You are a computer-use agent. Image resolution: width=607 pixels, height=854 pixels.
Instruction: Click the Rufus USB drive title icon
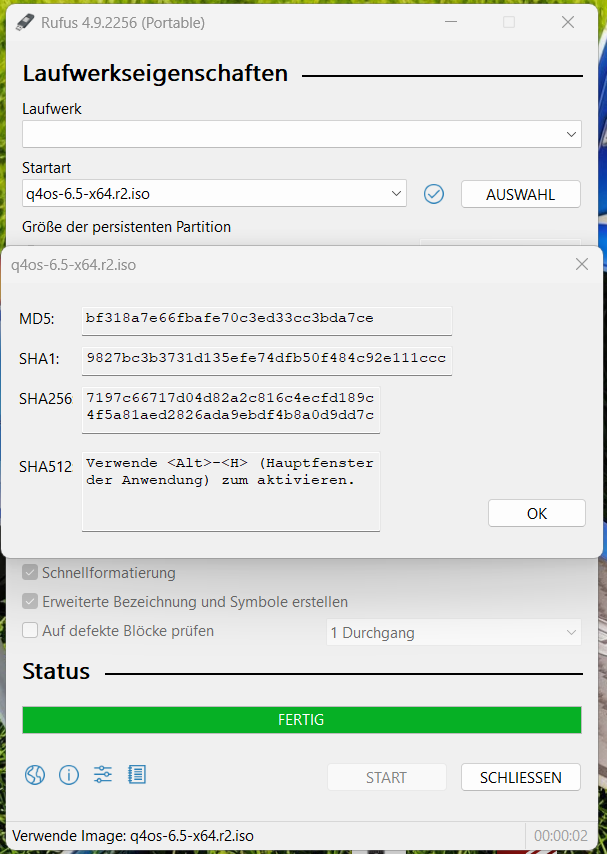click(25, 22)
